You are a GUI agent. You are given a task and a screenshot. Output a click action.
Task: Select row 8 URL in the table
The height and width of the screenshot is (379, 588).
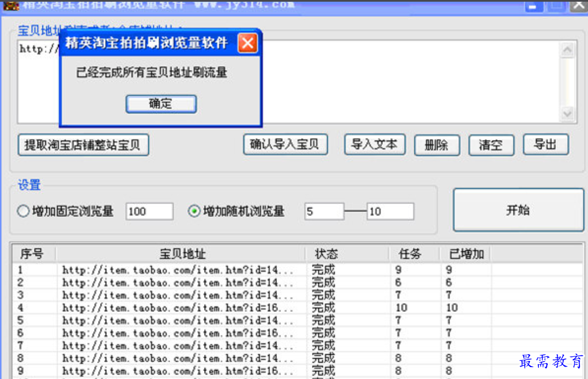click(178, 359)
